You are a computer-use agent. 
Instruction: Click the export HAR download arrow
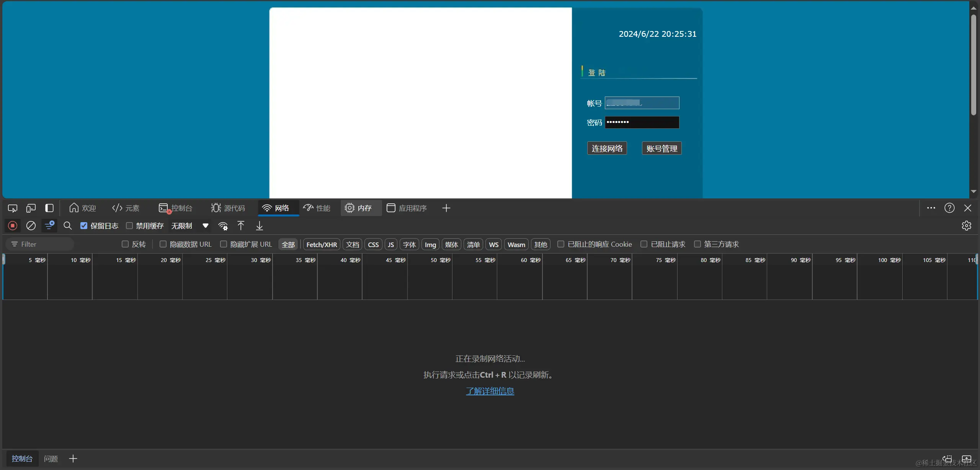click(x=260, y=226)
